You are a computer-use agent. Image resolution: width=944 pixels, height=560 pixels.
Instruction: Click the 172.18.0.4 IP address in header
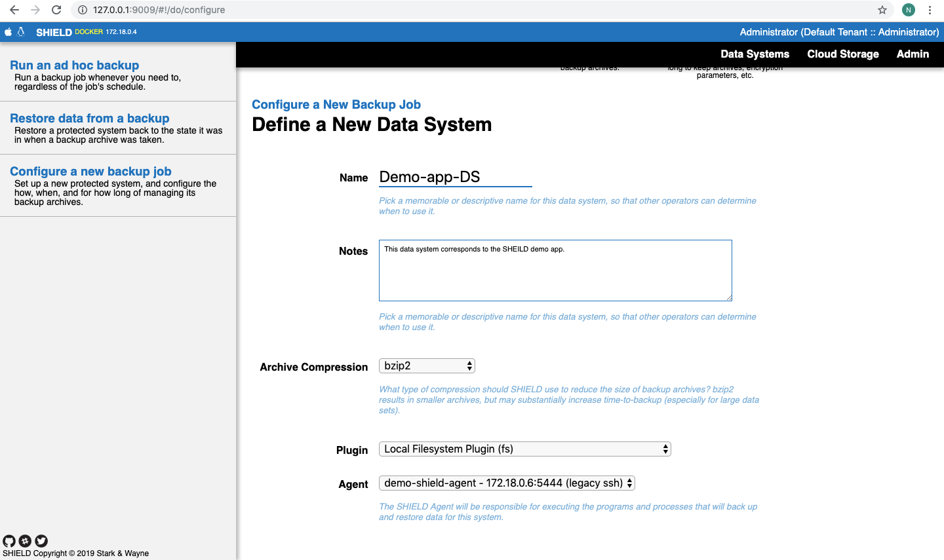pyautogui.click(x=121, y=31)
